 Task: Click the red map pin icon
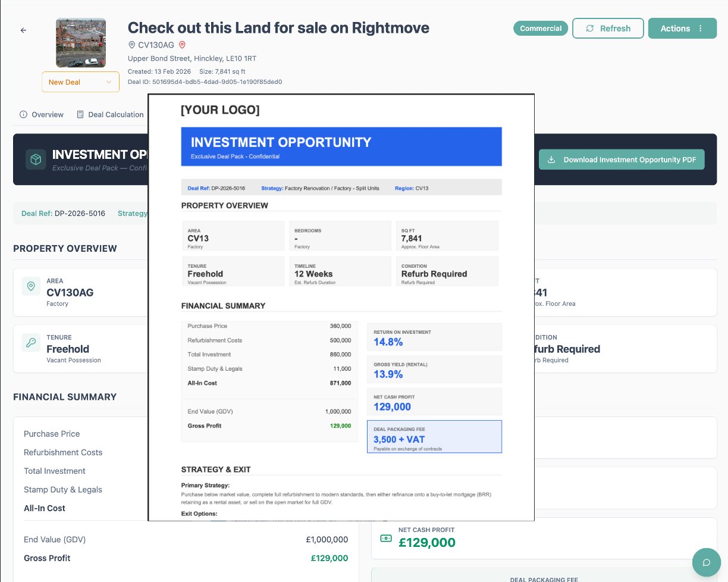coord(182,45)
